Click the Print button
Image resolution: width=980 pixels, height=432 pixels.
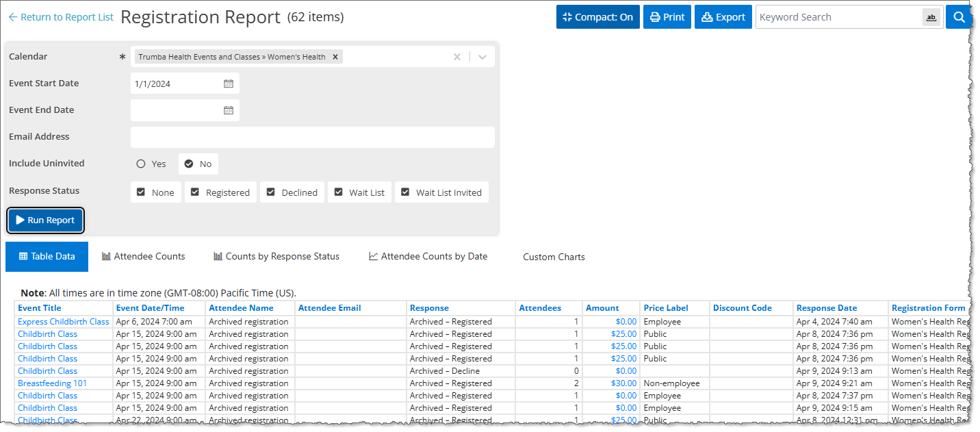pos(667,17)
